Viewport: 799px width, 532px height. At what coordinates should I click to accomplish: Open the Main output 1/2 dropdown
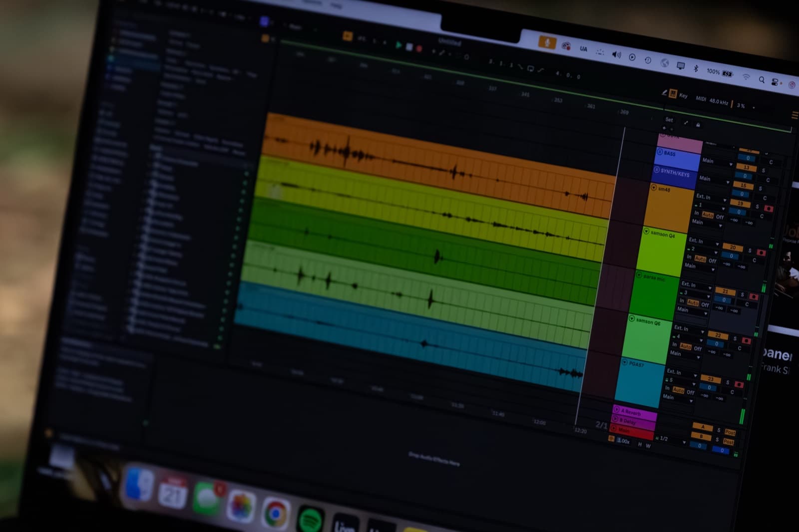pyautogui.click(x=670, y=440)
